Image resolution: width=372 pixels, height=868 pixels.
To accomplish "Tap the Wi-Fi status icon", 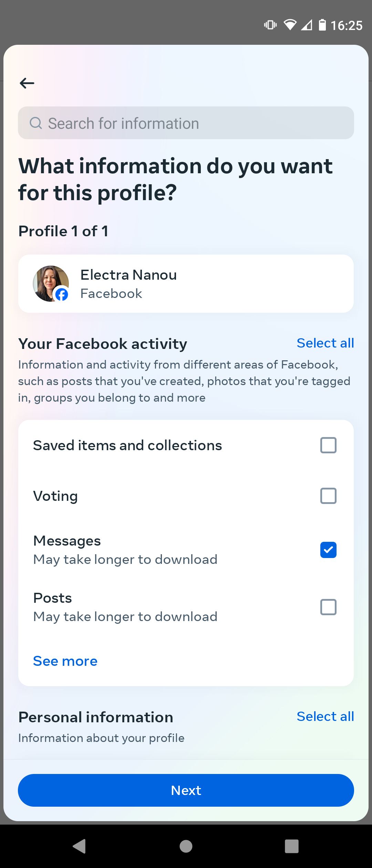I will pyautogui.click(x=290, y=25).
